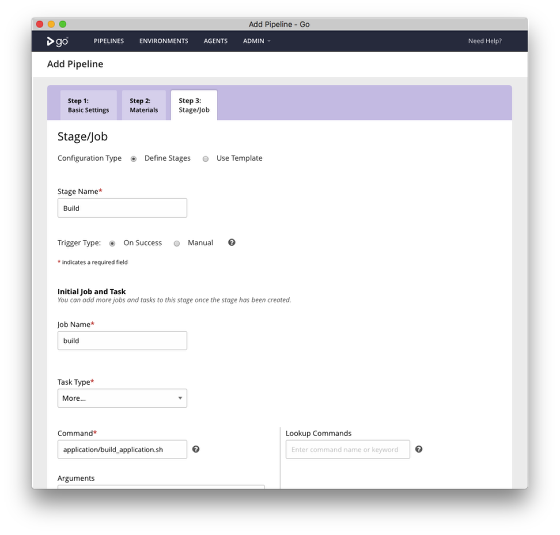
Task: Expand the Task Type dropdown
Action: pos(122,398)
